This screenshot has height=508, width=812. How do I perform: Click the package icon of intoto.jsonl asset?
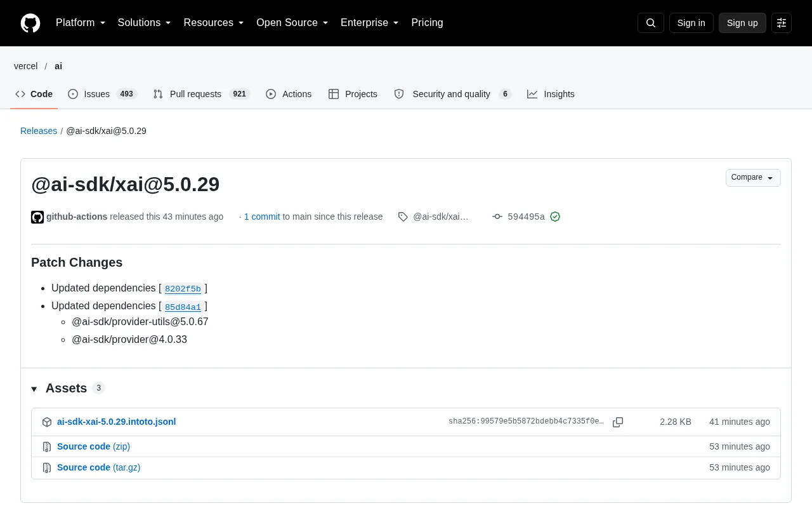(x=47, y=422)
